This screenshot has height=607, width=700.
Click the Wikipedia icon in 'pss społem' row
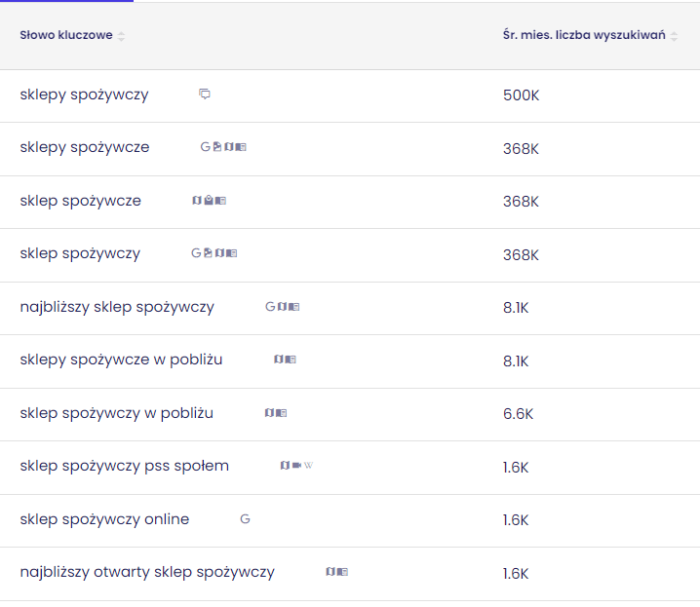(309, 466)
